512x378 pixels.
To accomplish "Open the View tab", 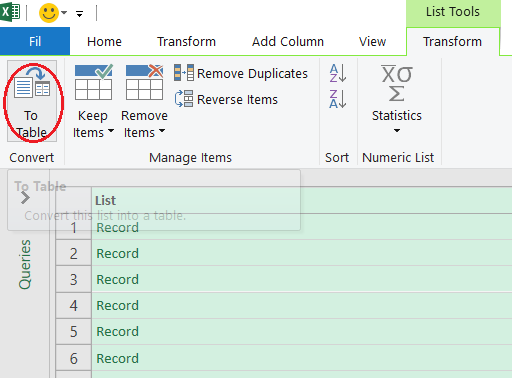I will click(x=372, y=42).
